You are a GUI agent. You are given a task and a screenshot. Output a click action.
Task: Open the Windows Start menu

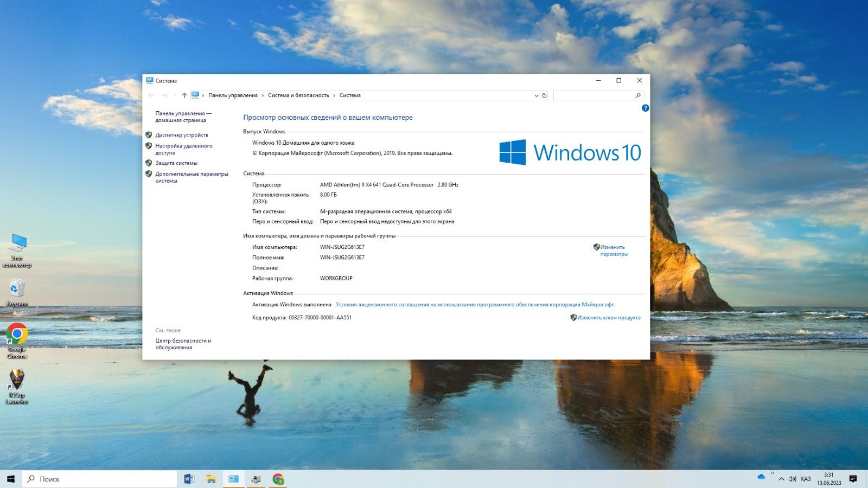[x=11, y=479]
